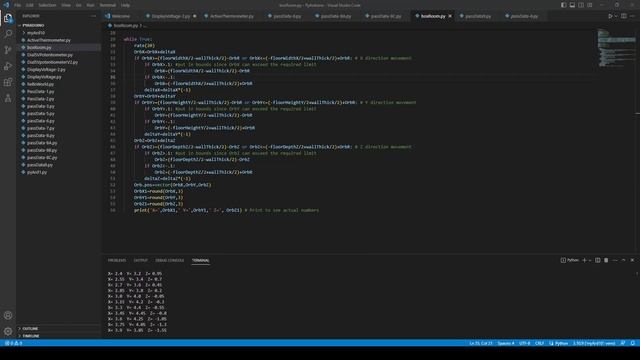Switch to the OUTPUT panel tab
The height and width of the screenshot is (360, 640).
(x=140, y=260)
